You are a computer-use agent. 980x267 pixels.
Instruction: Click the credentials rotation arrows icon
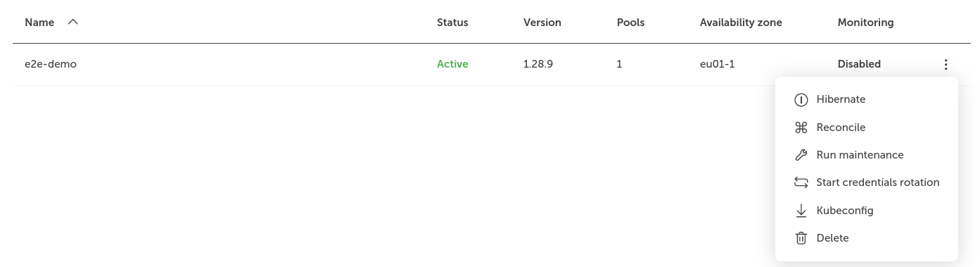tap(801, 182)
